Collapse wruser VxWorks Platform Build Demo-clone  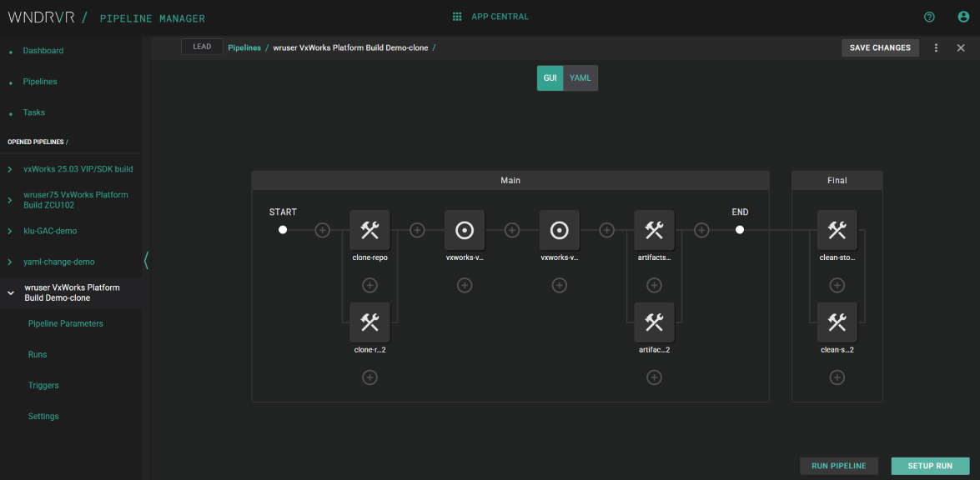point(10,292)
